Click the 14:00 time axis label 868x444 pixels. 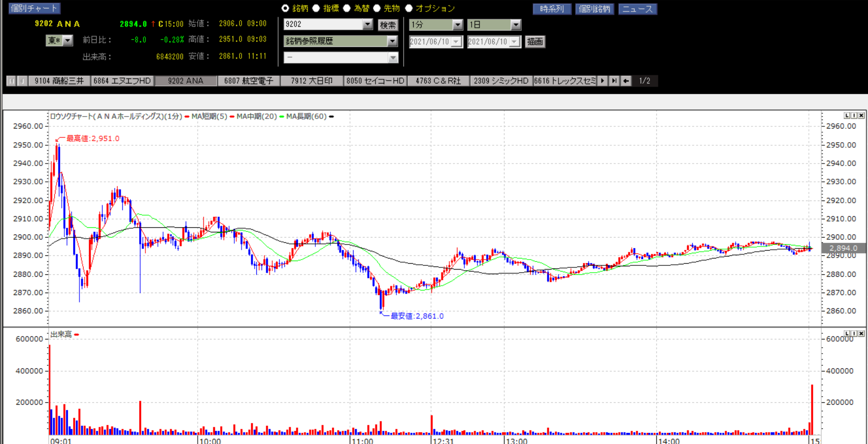(669, 441)
